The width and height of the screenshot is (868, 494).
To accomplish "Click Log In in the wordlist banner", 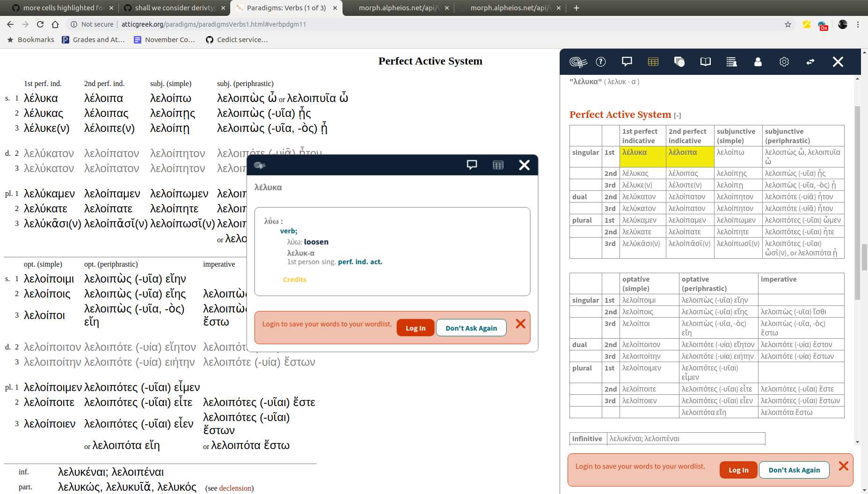I will (738, 470).
